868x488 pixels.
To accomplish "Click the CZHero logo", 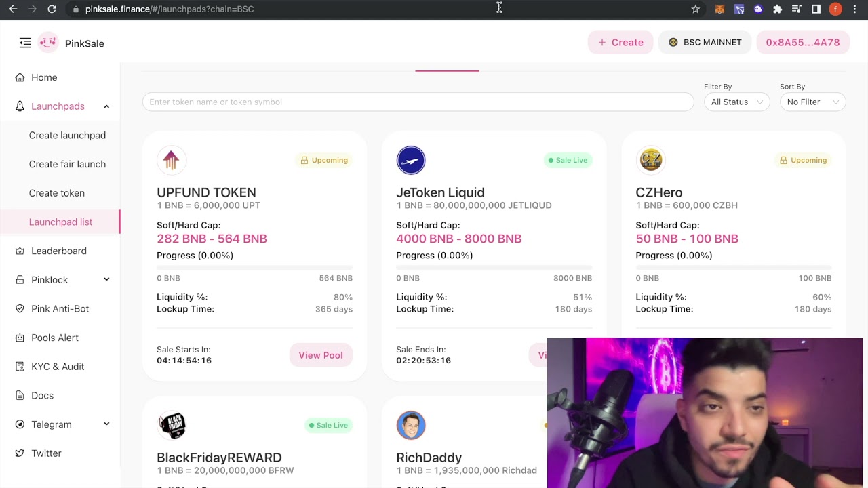I will point(650,160).
